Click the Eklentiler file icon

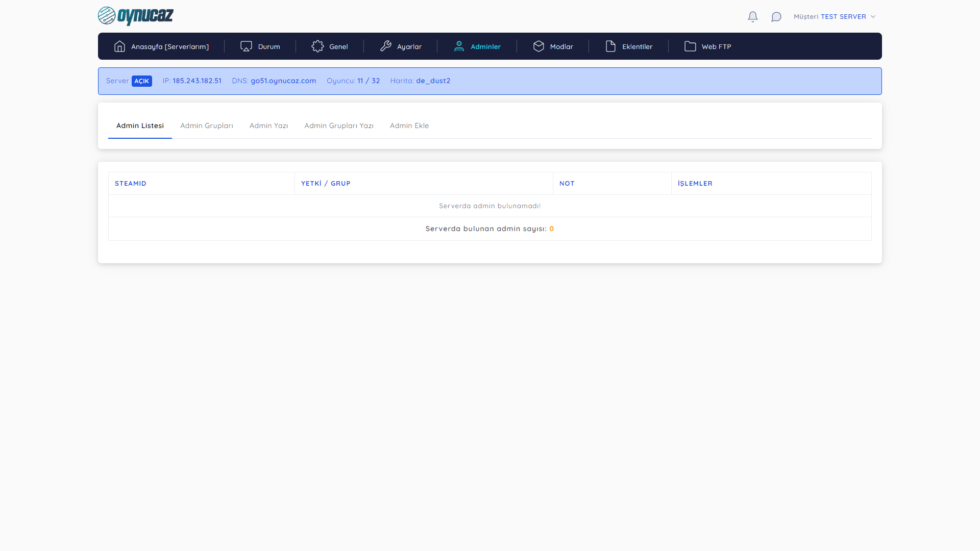tap(610, 46)
